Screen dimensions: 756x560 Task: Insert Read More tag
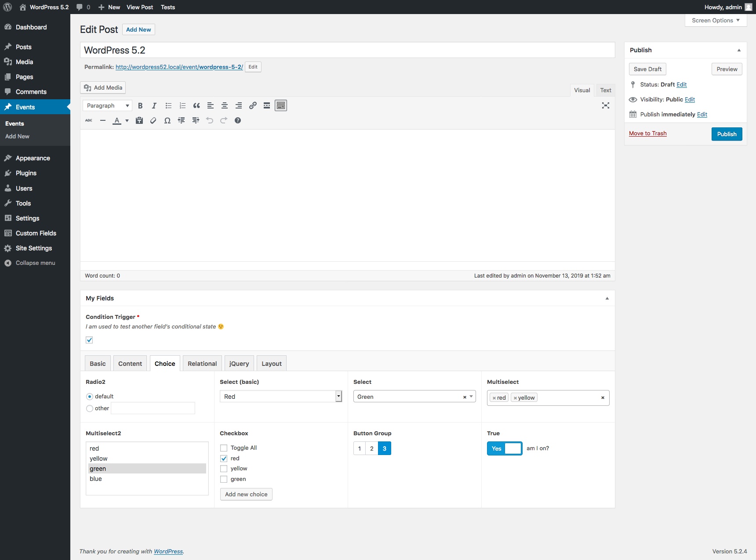click(267, 105)
